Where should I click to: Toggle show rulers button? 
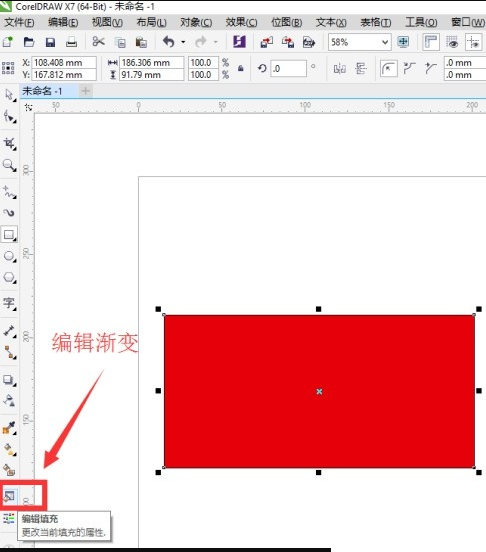tap(431, 42)
